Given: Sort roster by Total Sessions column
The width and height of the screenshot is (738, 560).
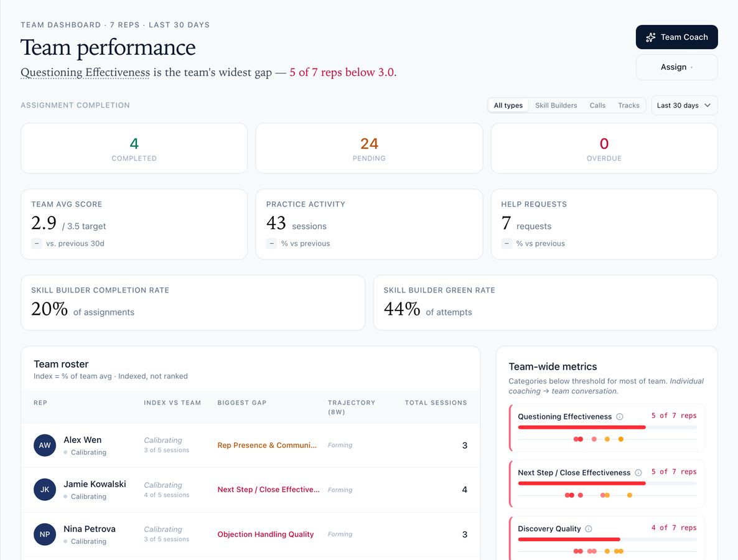Looking at the screenshot, I should click(x=436, y=403).
